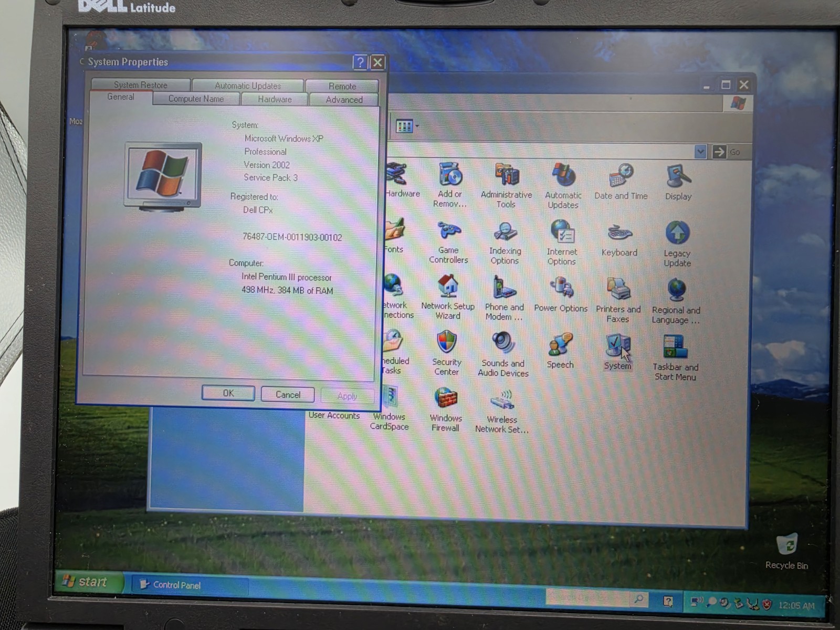Click the help question mark button in System Properties
The image size is (840, 630).
tap(360, 62)
